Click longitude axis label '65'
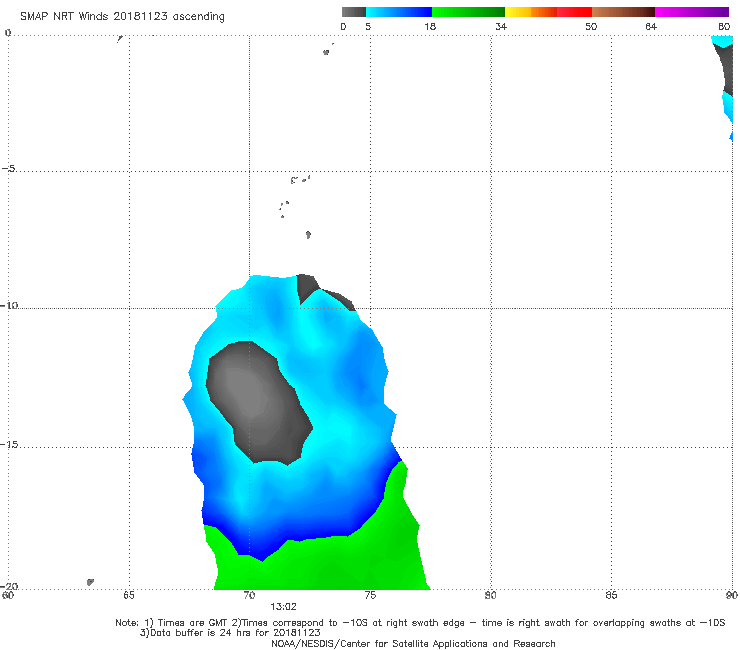The image size is (740, 650). tap(129, 595)
